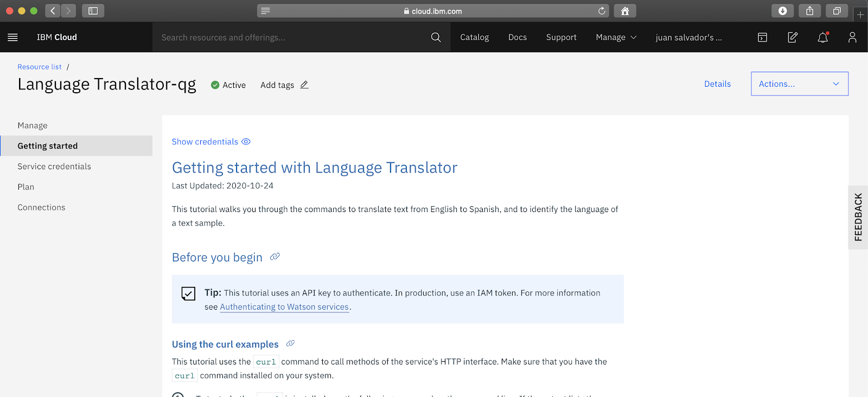Click the Before you begin heading
The image size is (868, 397).
click(217, 257)
